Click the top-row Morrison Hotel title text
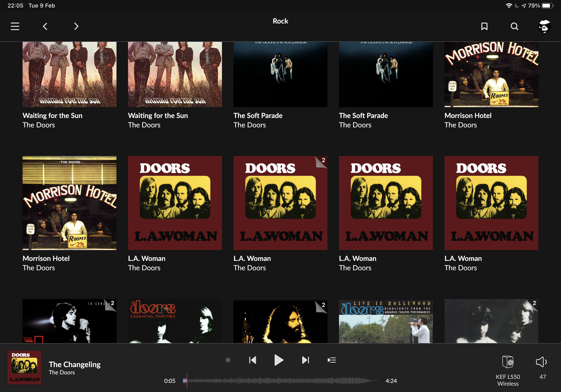The height and width of the screenshot is (392, 561). point(468,115)
